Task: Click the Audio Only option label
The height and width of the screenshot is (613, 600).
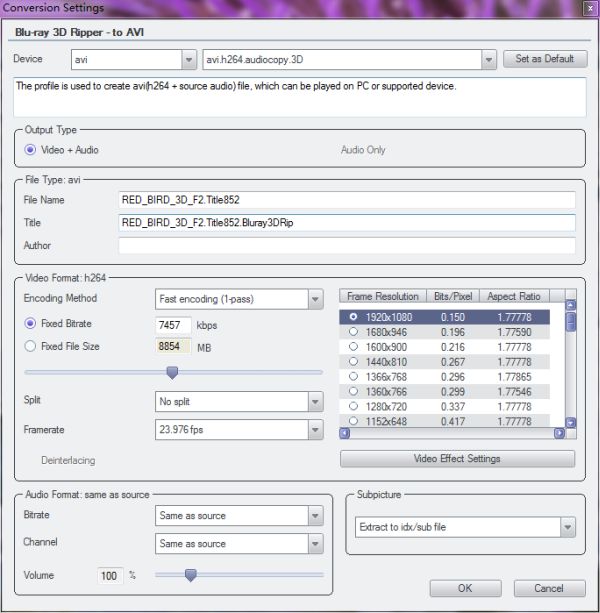Action: (x=363, y=150)
